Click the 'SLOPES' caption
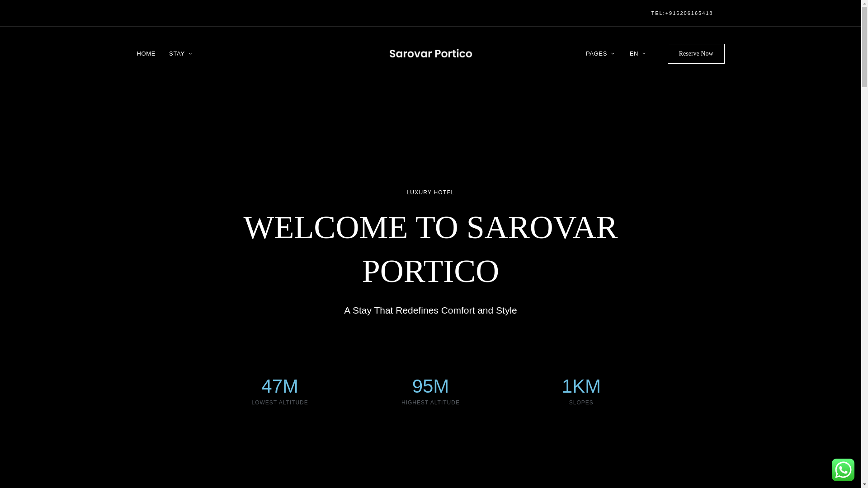The width and height of the screenshot is (868, 488). coord(581,403)
